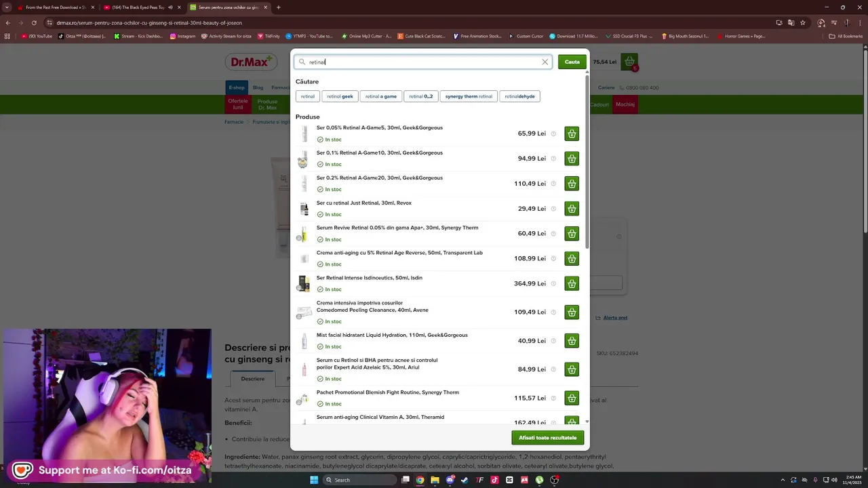Click Synergy Therm Serum Revive product thumbnail

304,234
